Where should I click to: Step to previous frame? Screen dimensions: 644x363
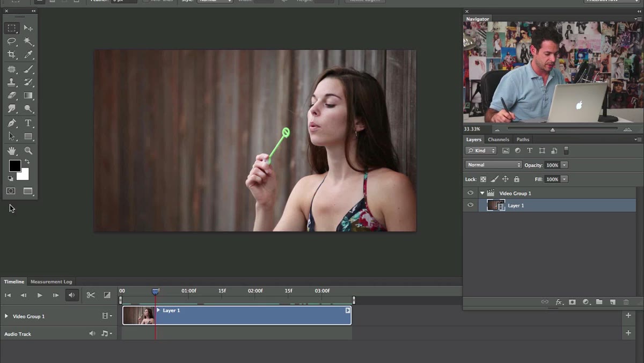[x=23, y=295]
